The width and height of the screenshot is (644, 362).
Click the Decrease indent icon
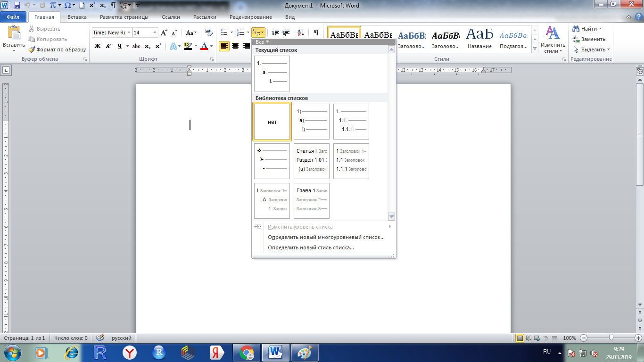276,33
